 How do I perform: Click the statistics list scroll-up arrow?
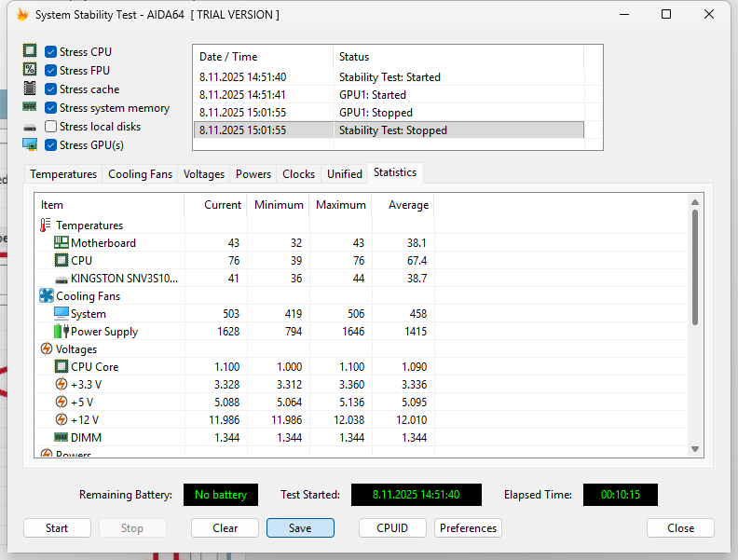[695, 202]
